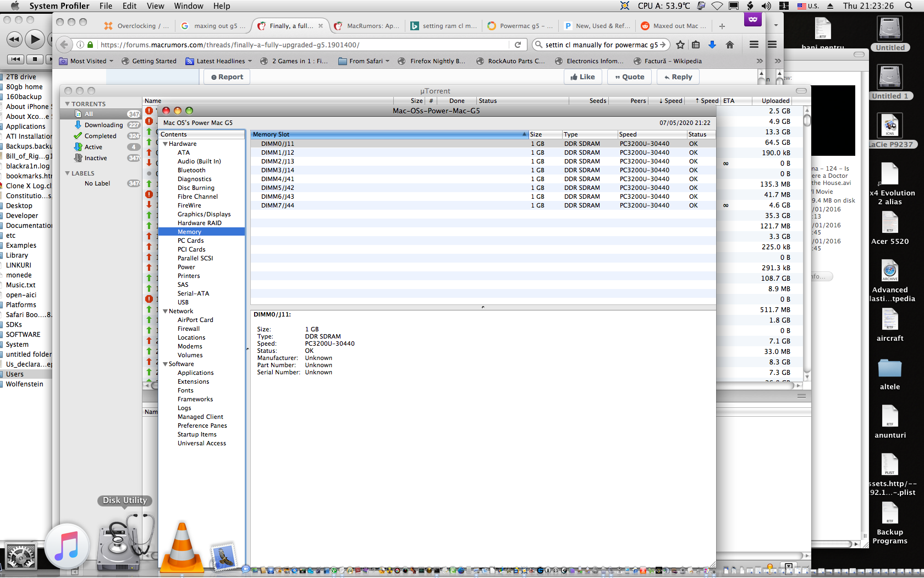Click the iTunes rewind button

pos(14,39)
